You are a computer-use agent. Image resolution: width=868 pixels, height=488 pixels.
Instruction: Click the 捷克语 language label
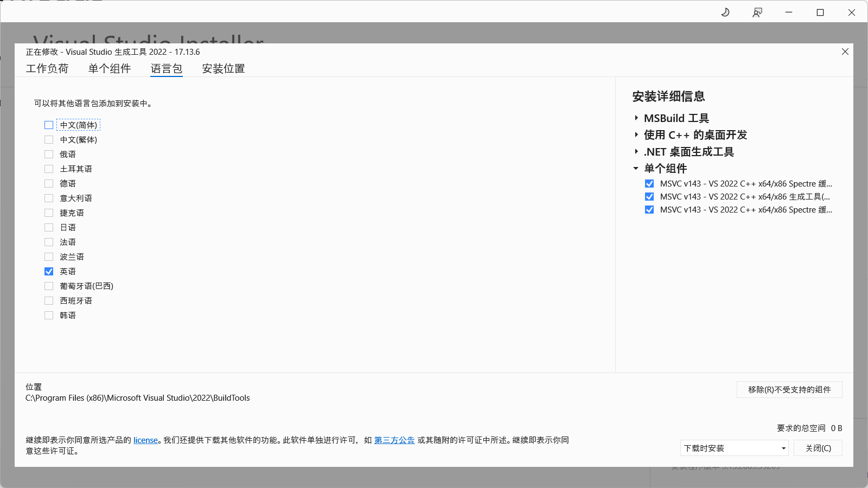(x=72, y=213)
